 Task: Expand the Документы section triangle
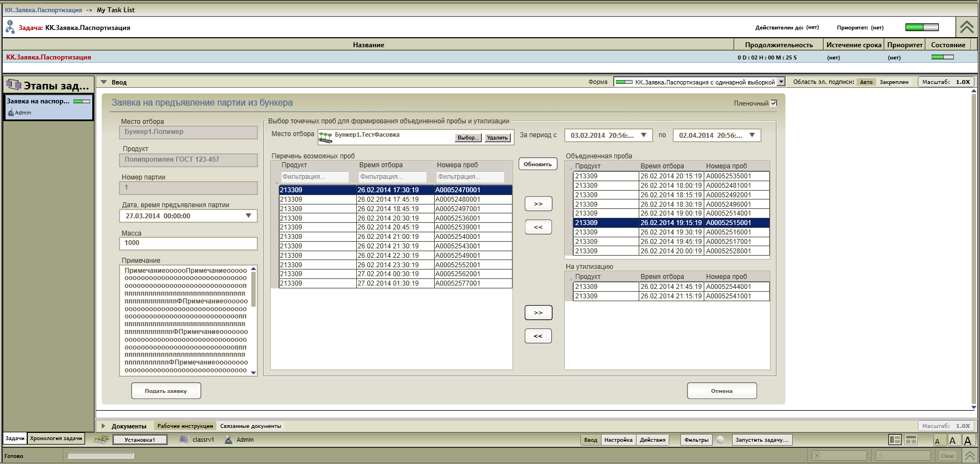(103, 426)
